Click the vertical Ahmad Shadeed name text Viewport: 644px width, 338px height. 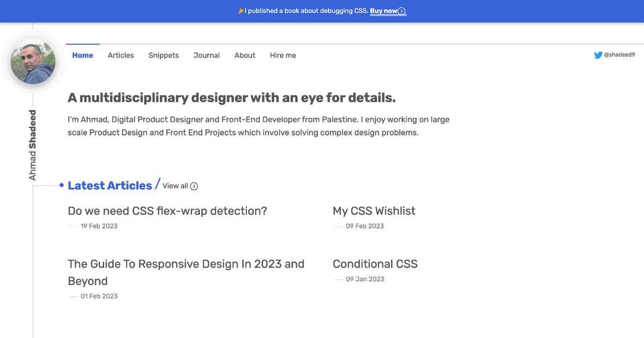tap(33, 142)
